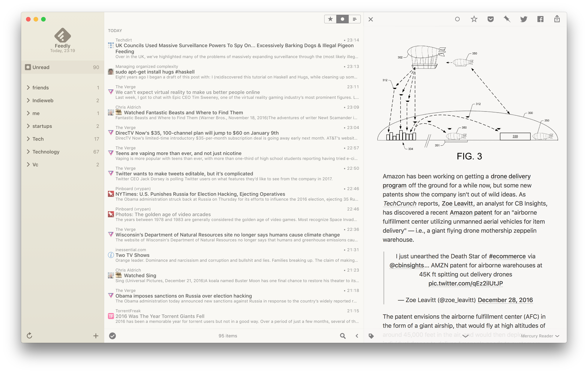The height and width of the screenshot is (373, 588).
Task: Click the FIG. 3 patent drawing
Action: pyautogui.click(x=467, y=102)
